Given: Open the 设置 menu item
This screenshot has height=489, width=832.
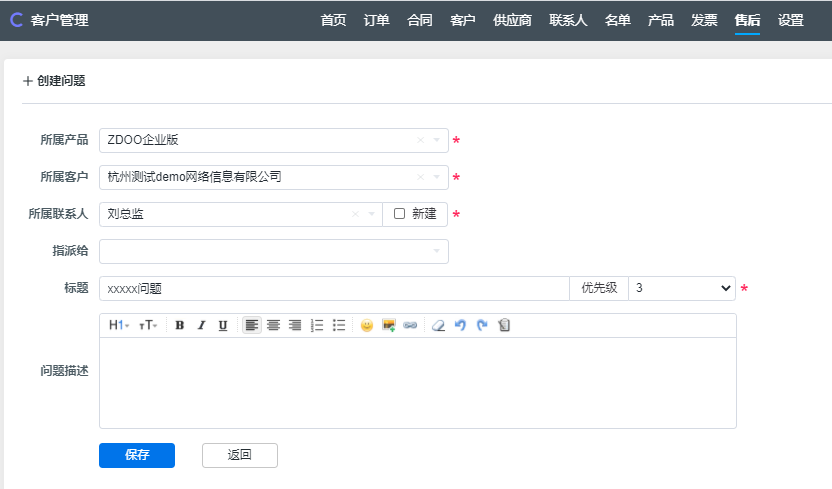Looking at the screenshot, I should [791, 20].
